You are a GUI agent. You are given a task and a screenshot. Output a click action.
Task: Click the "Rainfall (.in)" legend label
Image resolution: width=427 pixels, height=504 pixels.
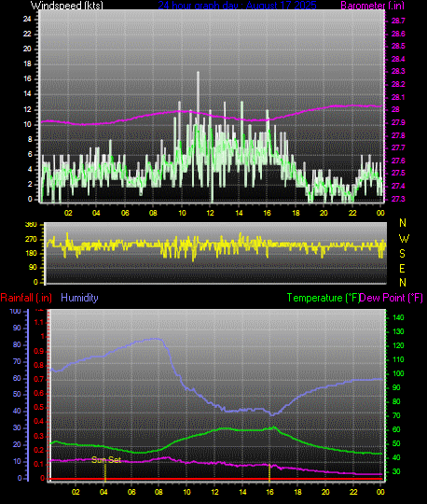[x=26, y=298]
